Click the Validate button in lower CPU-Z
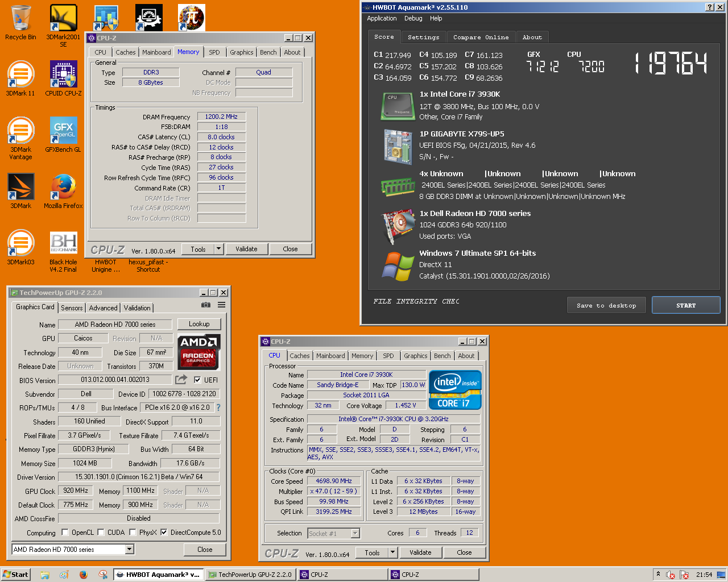The width and height of the screenshot is (728, 582). [x=420, y=552]
